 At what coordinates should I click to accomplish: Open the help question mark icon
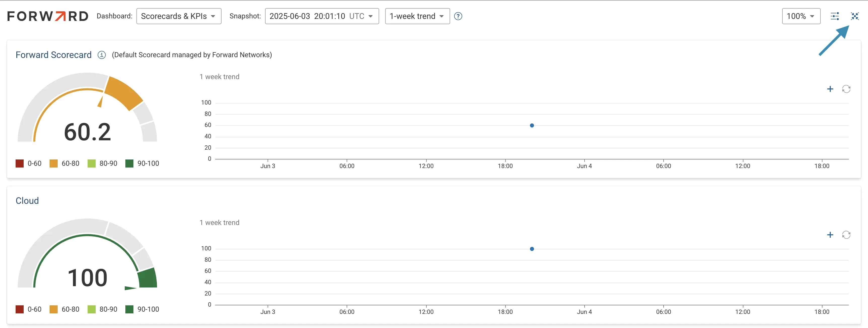[458, 16]
